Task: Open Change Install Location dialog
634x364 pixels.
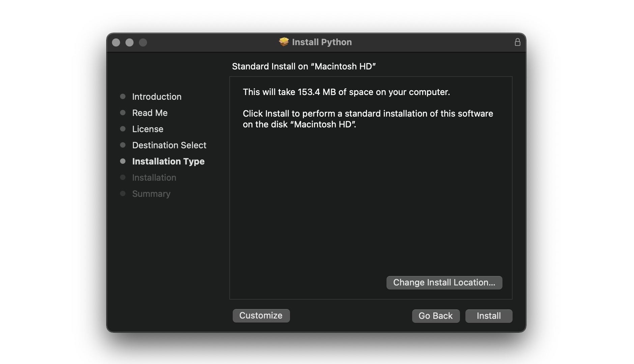Action: click(444, 282)
